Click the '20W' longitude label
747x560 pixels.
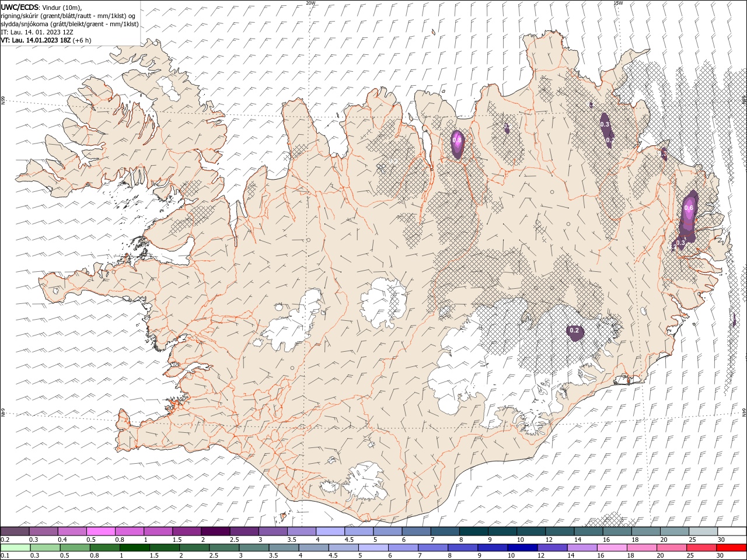pyautogui.click(x=310, y=3)
